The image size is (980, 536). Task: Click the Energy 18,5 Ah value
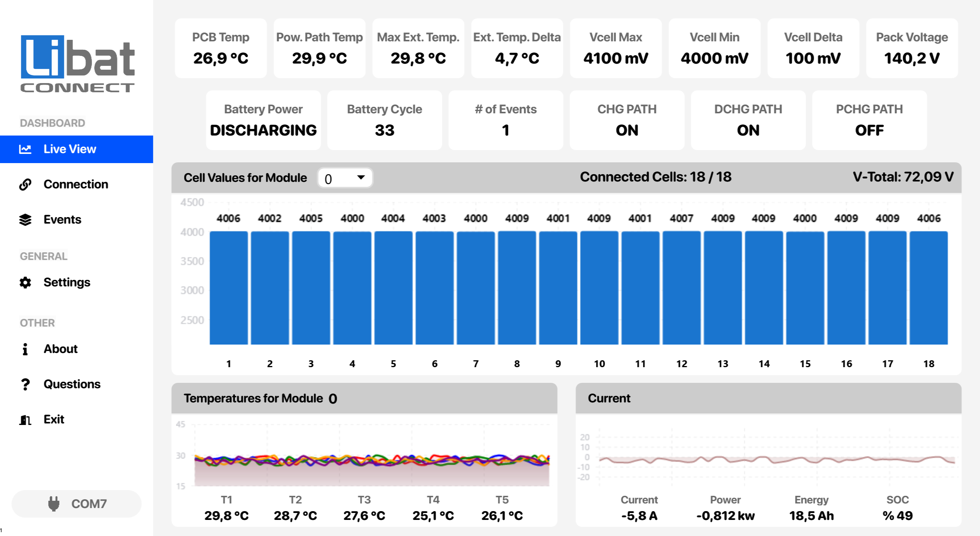pyautogui.click(x=812, y=516)
